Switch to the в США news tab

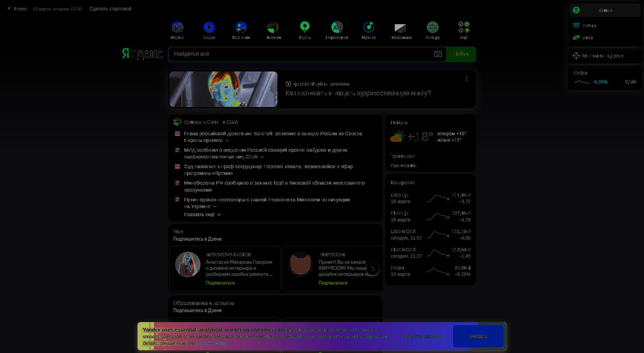(x=230, y=122)
